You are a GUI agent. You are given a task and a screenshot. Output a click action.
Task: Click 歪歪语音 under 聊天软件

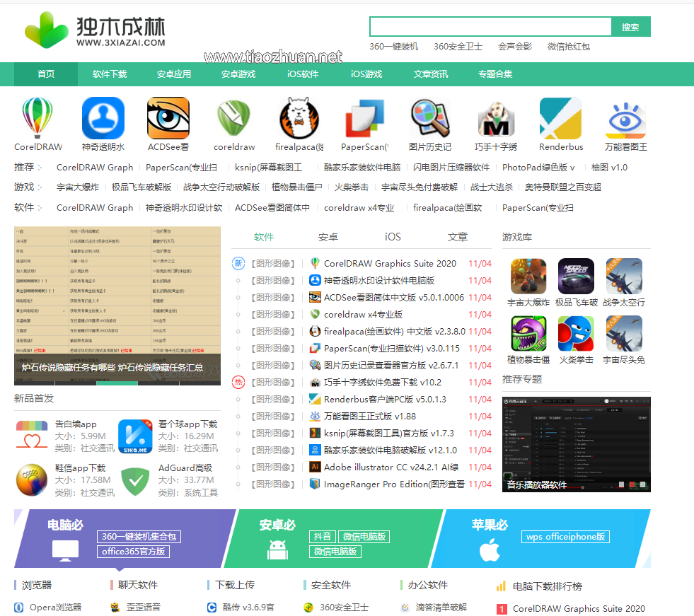click(x=144, y=607)
